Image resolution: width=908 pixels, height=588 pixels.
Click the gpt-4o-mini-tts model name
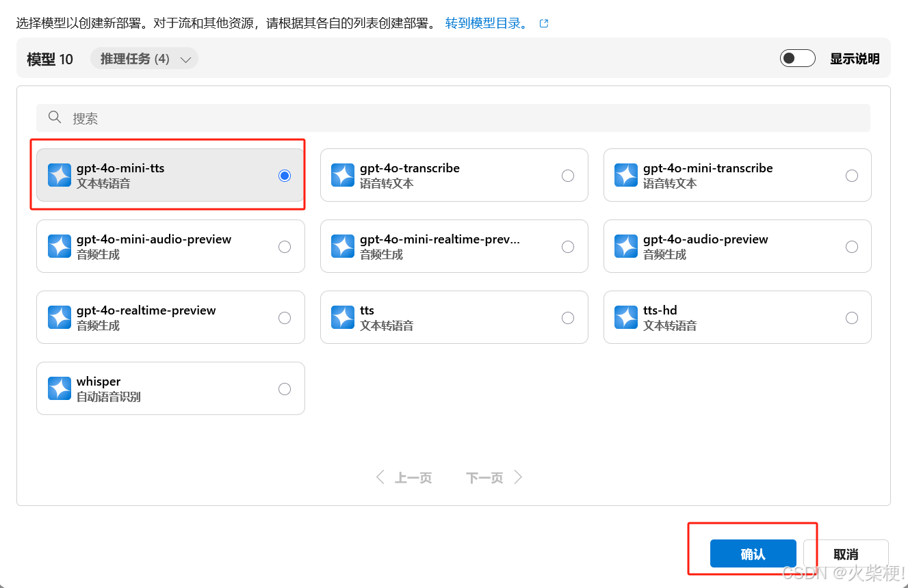click(x=120, y=168)
